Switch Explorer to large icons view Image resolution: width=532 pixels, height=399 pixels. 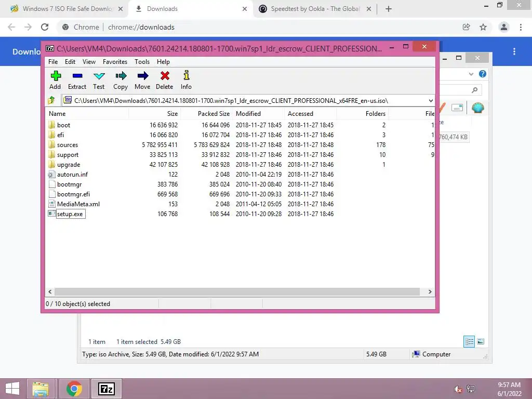point(481,341)
